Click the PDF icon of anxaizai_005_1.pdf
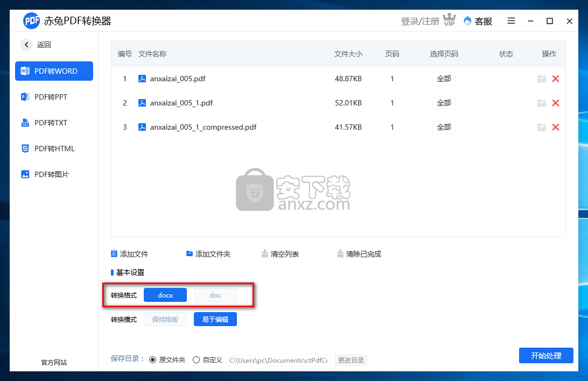 142,103
